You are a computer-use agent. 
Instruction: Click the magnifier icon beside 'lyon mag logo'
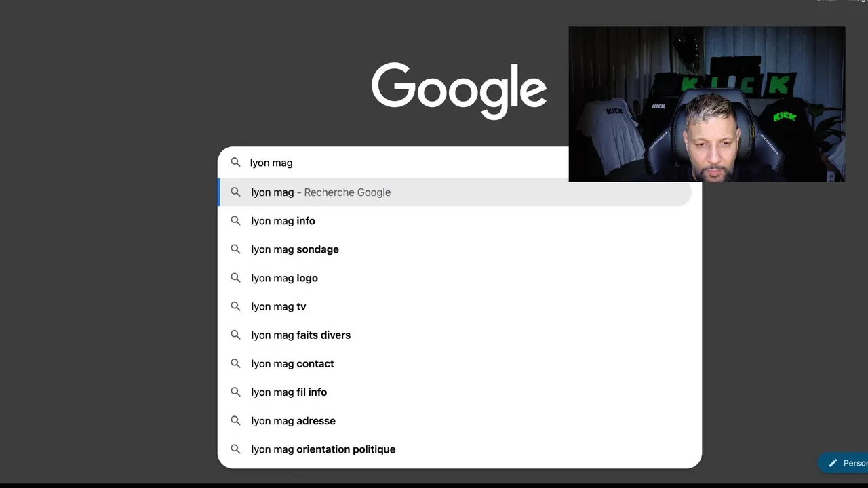[235, 278]
